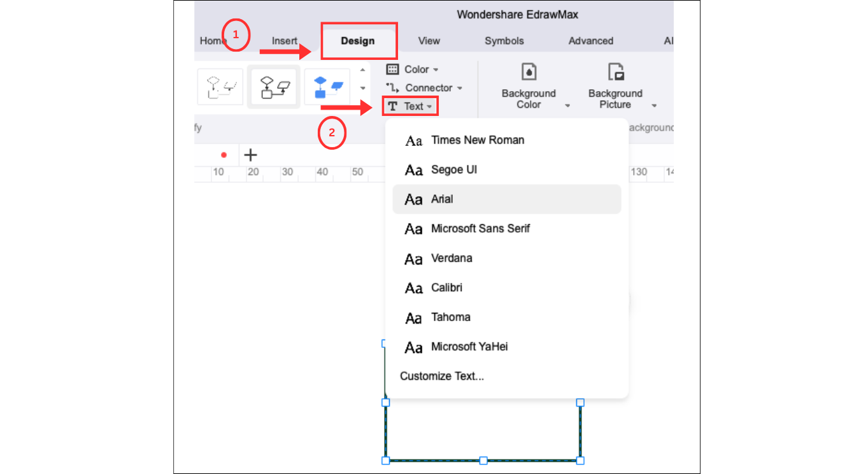The width and height of the screenshot is (868, 474).
Task: Select Verdana from the font list
Action: (452, 258)
